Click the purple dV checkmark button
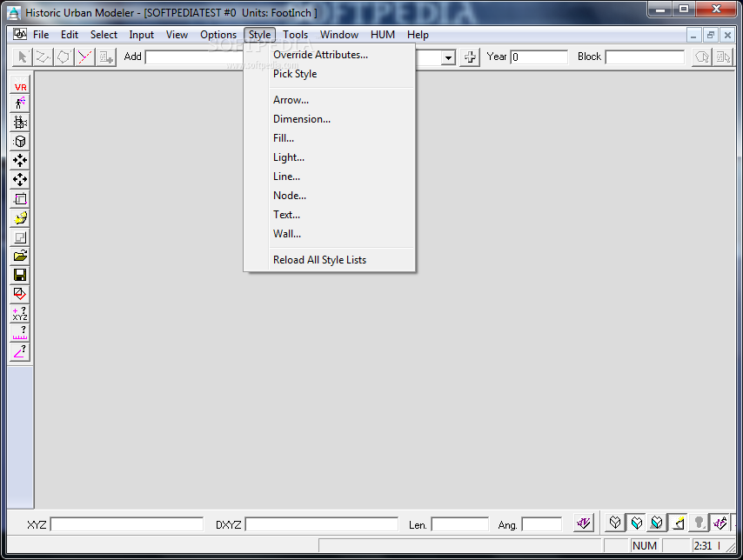This screenshot has width=743, height=560. tap(584, 523)
